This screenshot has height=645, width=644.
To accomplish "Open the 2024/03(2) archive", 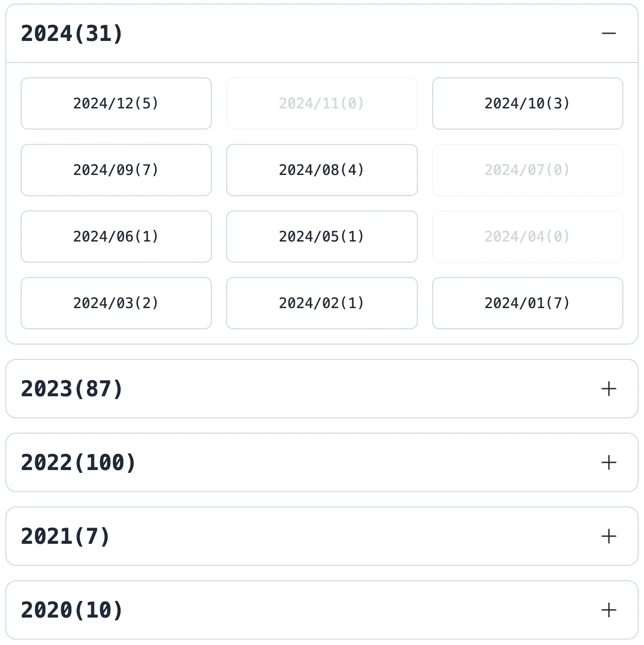I will point(116,303).
